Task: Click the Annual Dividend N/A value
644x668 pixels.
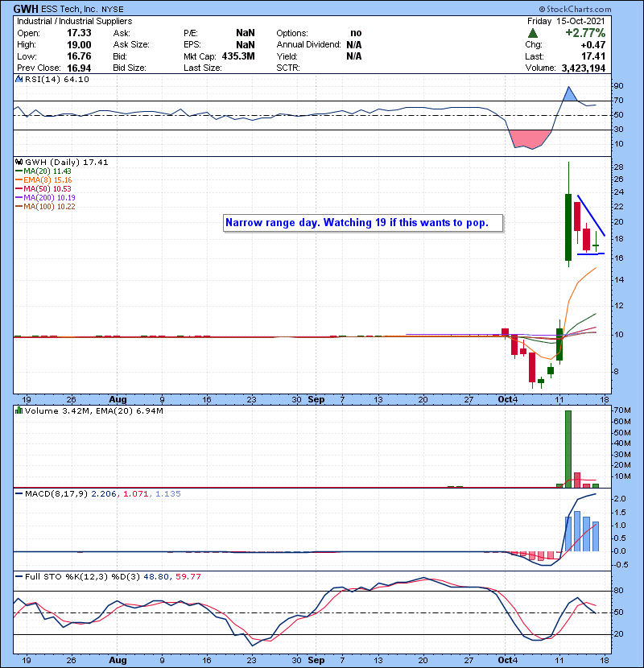Action: (x=353, y=45)
